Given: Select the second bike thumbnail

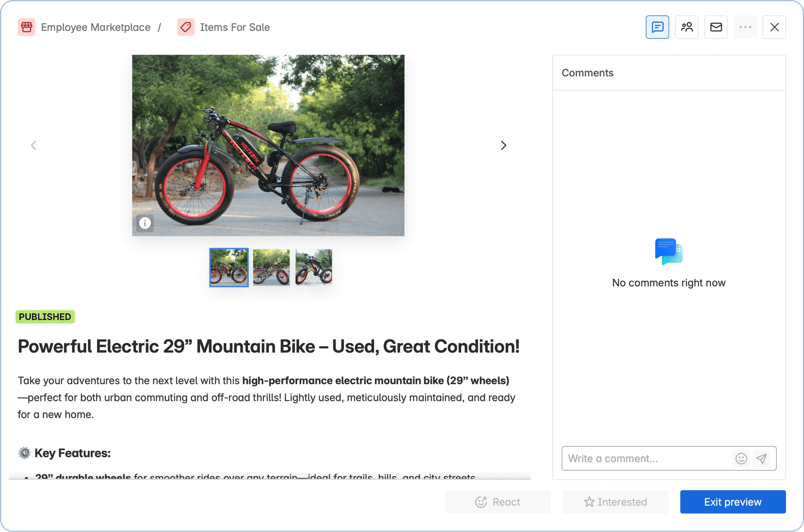Looking at the screenshot, I should tap(271, 267).
